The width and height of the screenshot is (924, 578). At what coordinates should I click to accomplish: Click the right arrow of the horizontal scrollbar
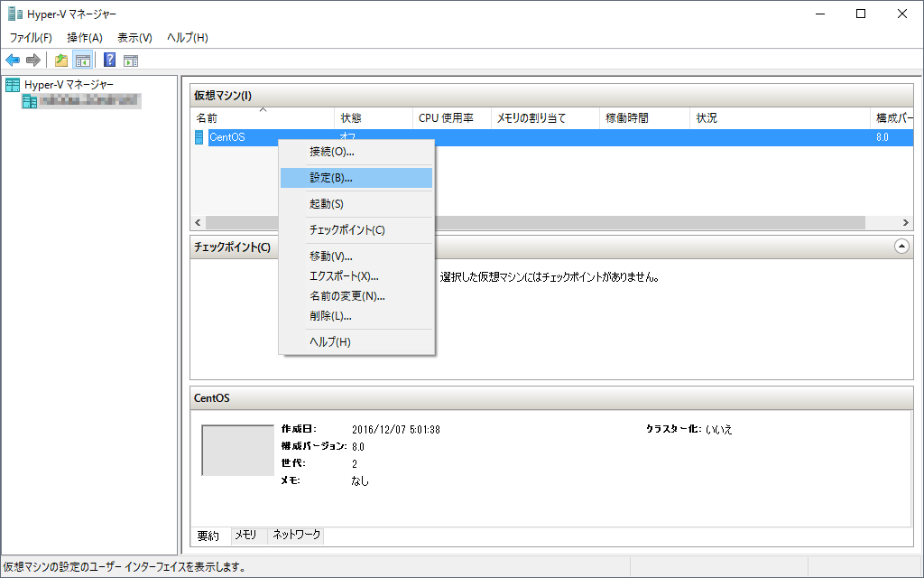click(906, 223)
